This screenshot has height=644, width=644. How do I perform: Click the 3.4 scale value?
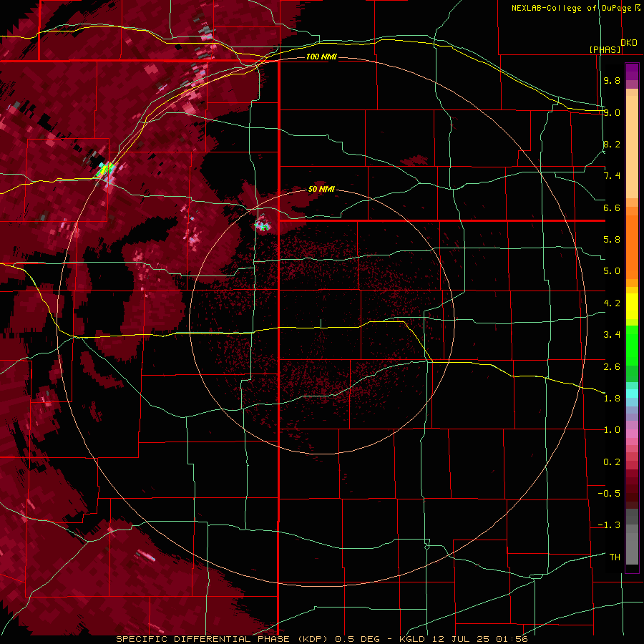[x=612, y=335]
